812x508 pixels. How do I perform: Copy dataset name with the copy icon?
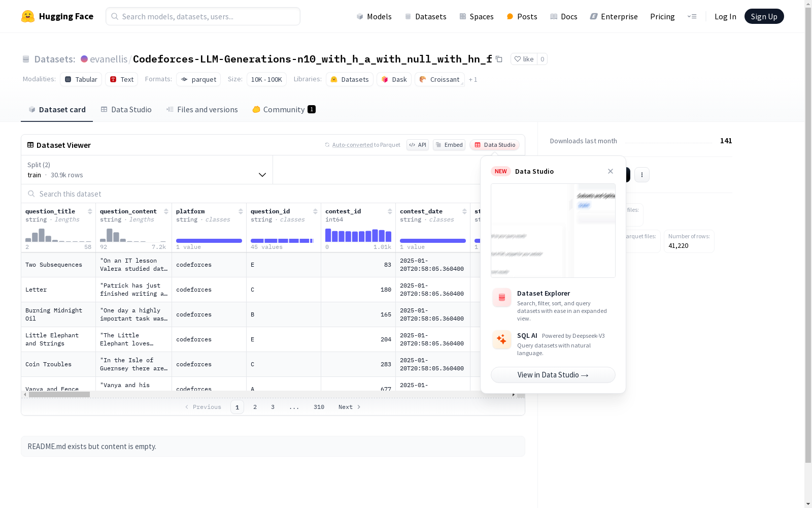point(499,59)
